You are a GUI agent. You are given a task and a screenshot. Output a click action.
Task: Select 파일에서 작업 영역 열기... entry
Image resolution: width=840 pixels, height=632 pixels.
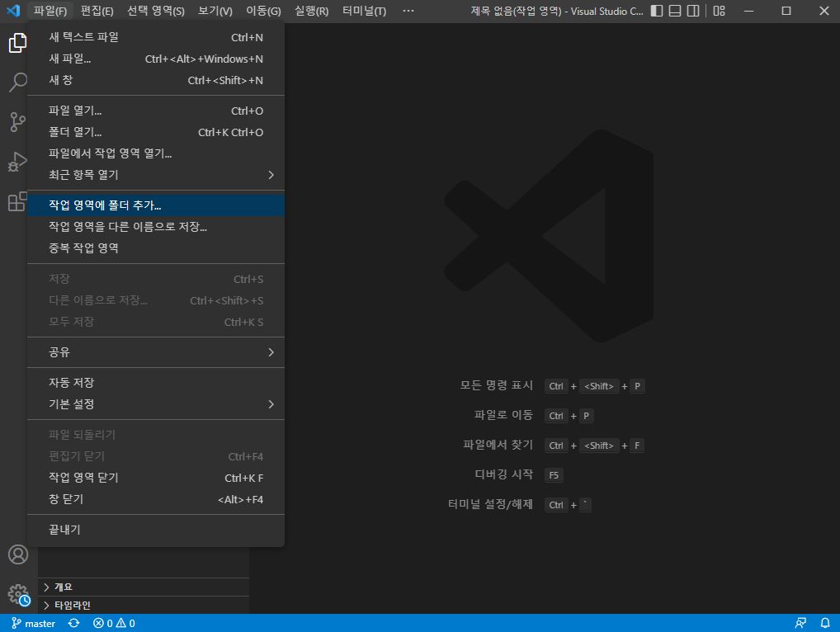coord(156,153)
